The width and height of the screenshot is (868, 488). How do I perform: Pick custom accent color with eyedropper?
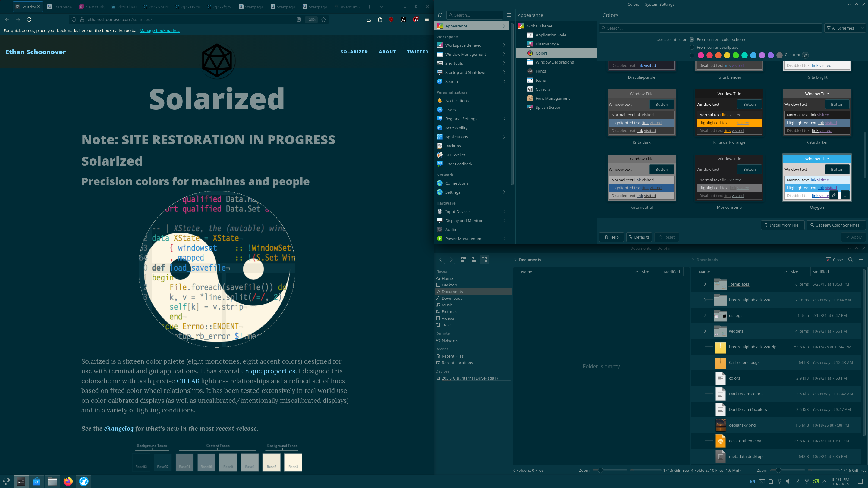tap(805, 55)
